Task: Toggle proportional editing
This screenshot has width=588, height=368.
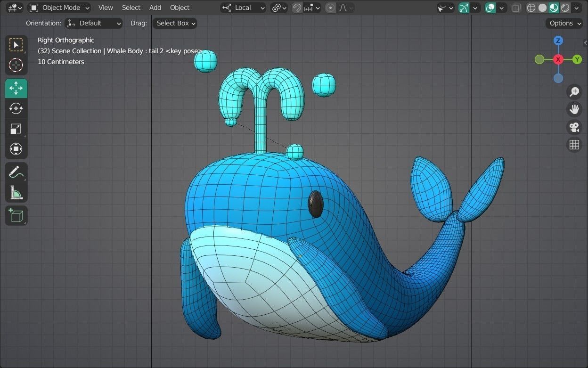Action: [x=331, y=8]
